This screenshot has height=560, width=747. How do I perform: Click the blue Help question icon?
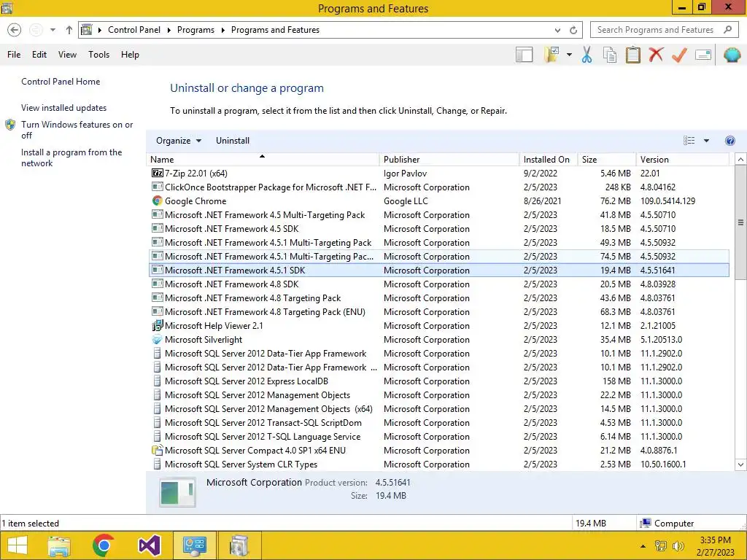[x=729, y=141]
